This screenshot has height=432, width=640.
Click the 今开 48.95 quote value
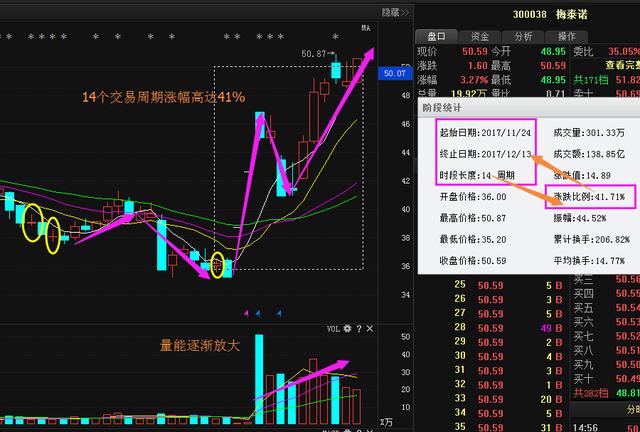pyautogui.click(x=553, y=52)
